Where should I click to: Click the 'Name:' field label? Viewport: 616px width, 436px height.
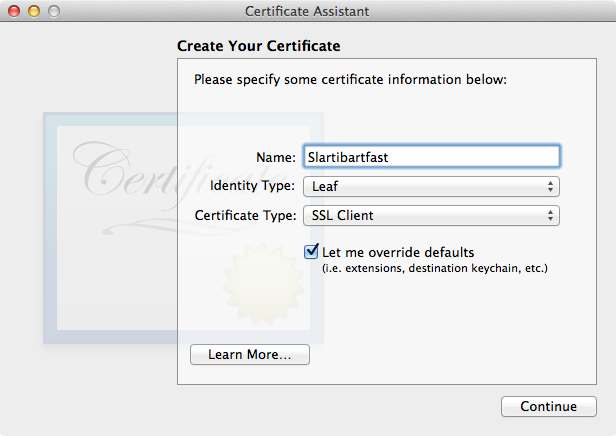pyautogui.click(x=276, y=157)
